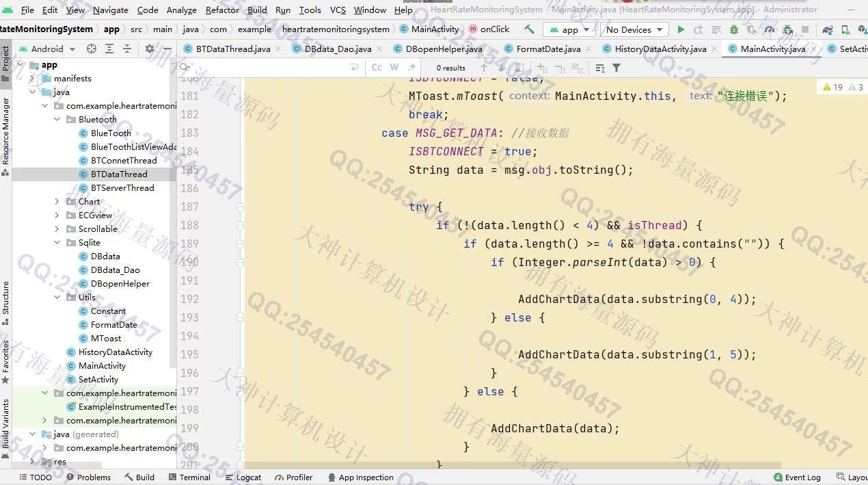Click the Collapse All icon in Project panel
868x485 pixels.
point(127,49)
